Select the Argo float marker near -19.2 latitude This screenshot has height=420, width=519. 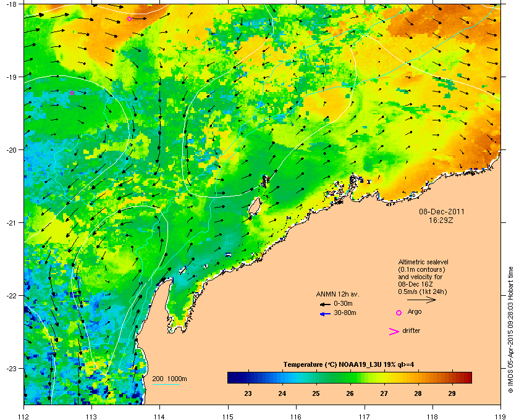[x=72, y=93]
